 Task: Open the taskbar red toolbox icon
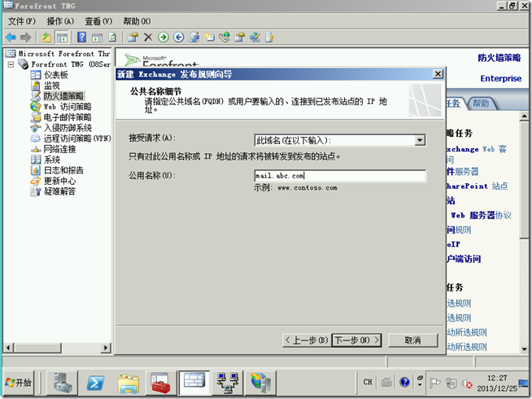pyautogui.click(x=160, y=383)
